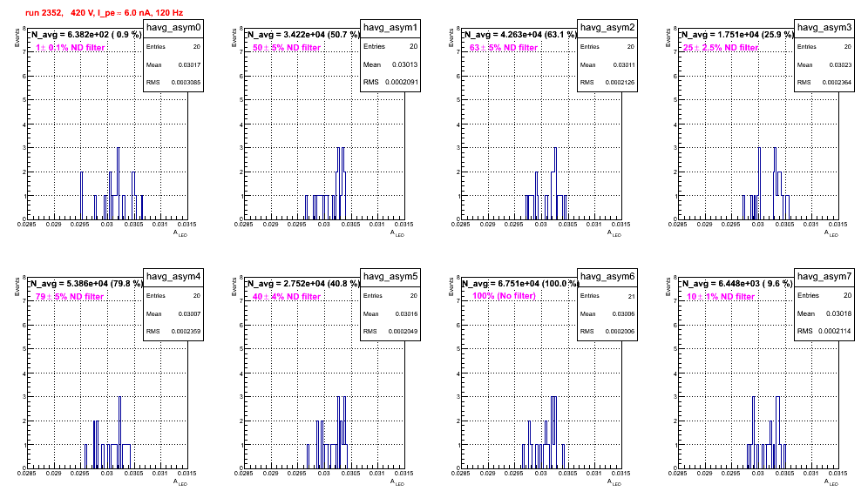The width and height of the screenshot is (868, 498).
Task: Click the 25± 2.5% ND filter label
Action: pyautogui.click(x=721, y=48)
